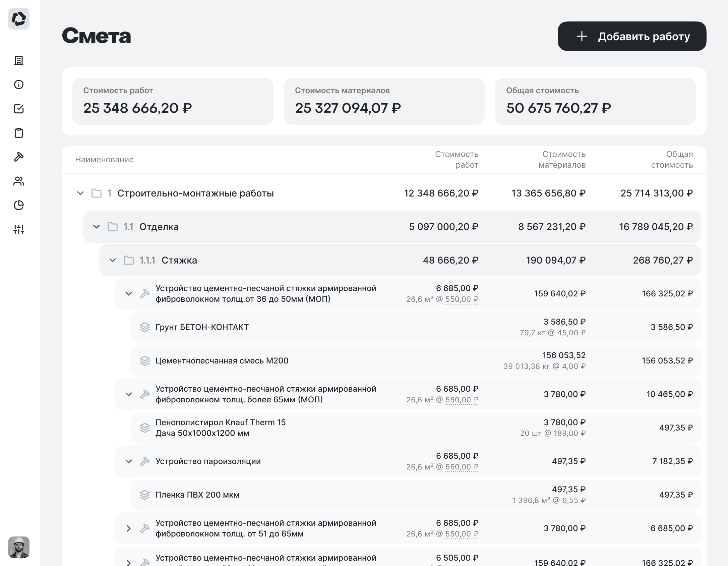The height and width of the screenshot is (566, 728).
Task: Open user avatar profile photo
Action: pyautogui.click(x=19, y=547)
